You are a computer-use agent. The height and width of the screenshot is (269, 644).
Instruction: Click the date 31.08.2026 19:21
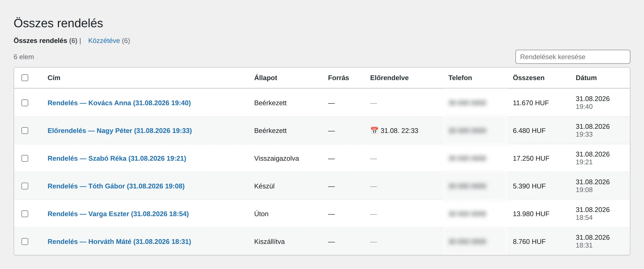[593, 158]
